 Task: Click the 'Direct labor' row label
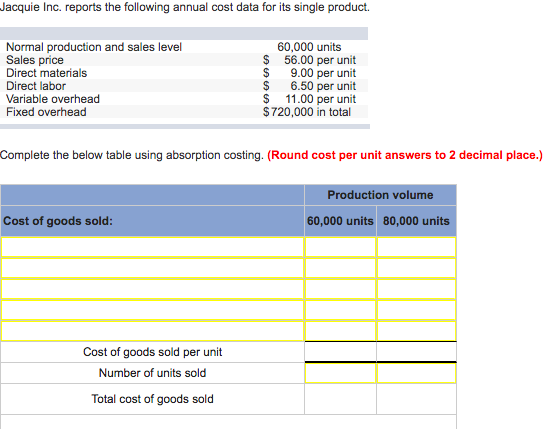pyautogui.click(x=36, y=86)
